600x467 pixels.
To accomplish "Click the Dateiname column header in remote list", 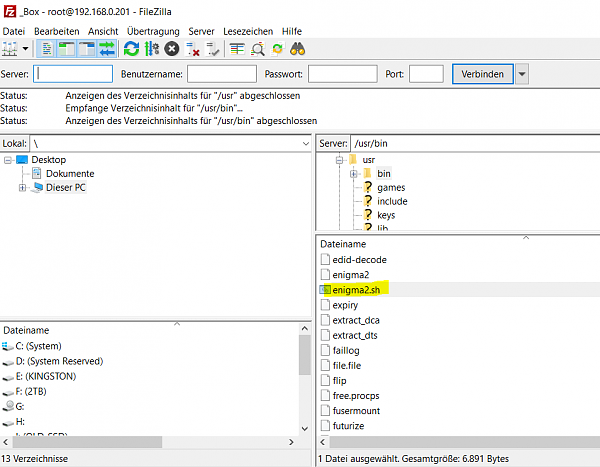I will click(x=342, y=243).
